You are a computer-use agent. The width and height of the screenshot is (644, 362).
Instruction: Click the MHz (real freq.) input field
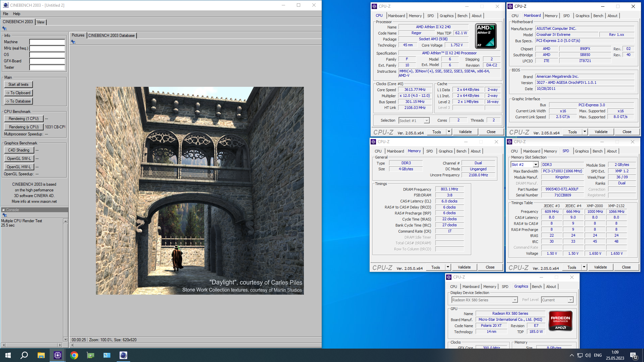[47, 48]
